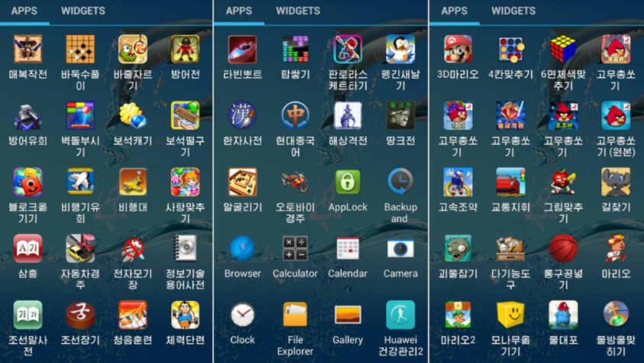Open the Calculator app
The width and height of the screenshot is (644, 363).
pos(295,249)
